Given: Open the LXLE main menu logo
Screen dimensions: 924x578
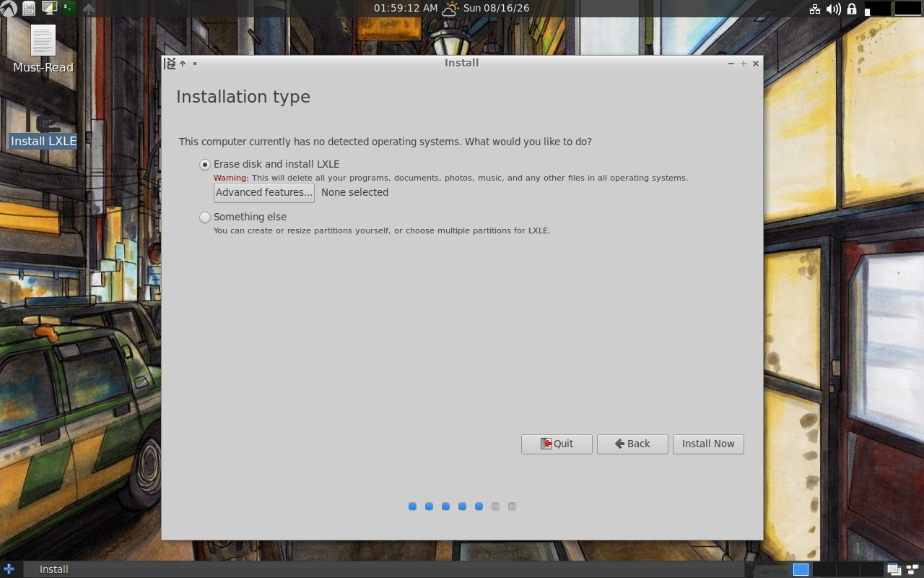Looking at the screenshot, I should [8, 9].
